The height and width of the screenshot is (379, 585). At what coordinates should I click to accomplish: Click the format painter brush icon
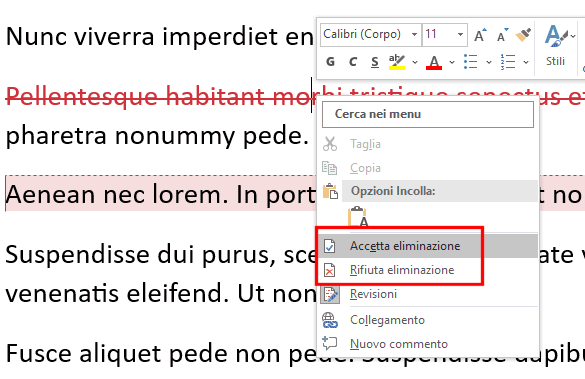(523, 35)
